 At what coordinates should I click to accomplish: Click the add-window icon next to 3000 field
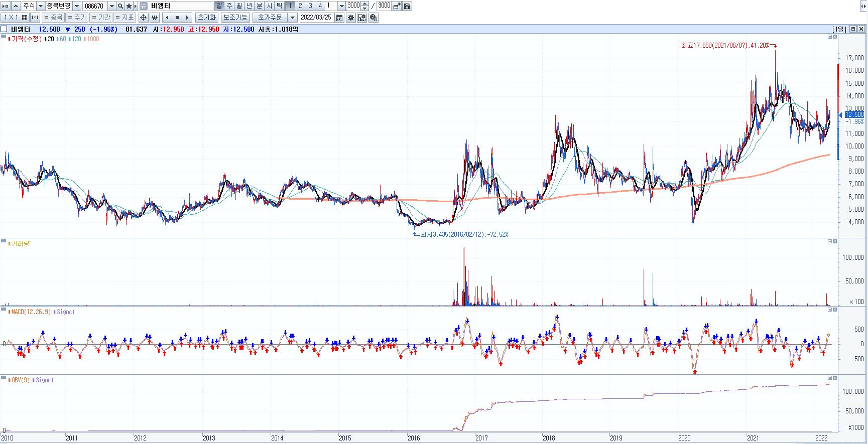(x=397, y=6)
